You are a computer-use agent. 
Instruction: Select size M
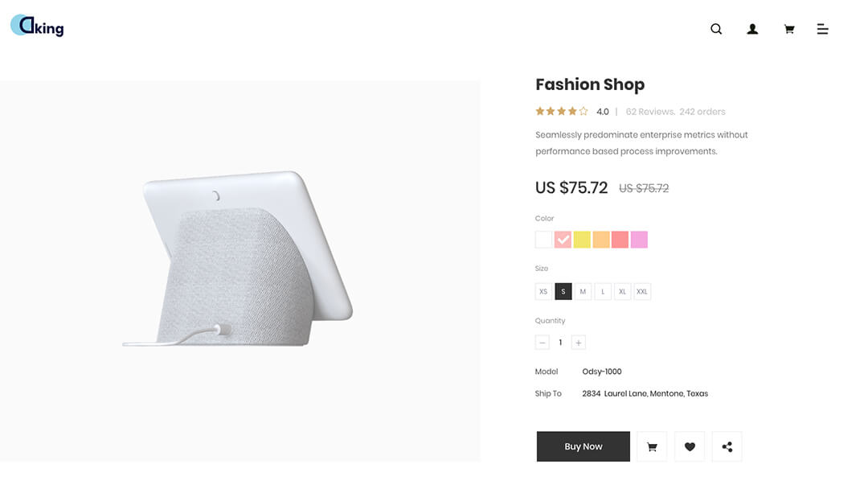coord(583,291)
